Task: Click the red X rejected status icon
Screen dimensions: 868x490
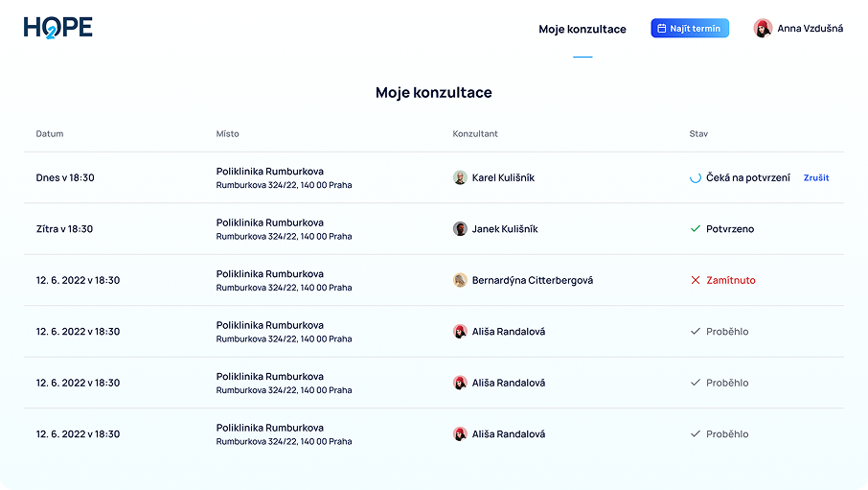Action: coord(696,280)
